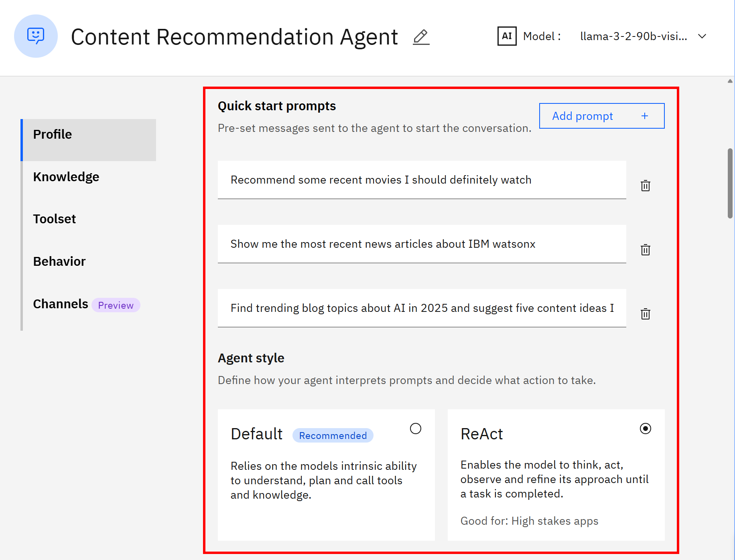Open the Channels Preview section
Screen dimensions: 735x560
(x=61, y=303)
